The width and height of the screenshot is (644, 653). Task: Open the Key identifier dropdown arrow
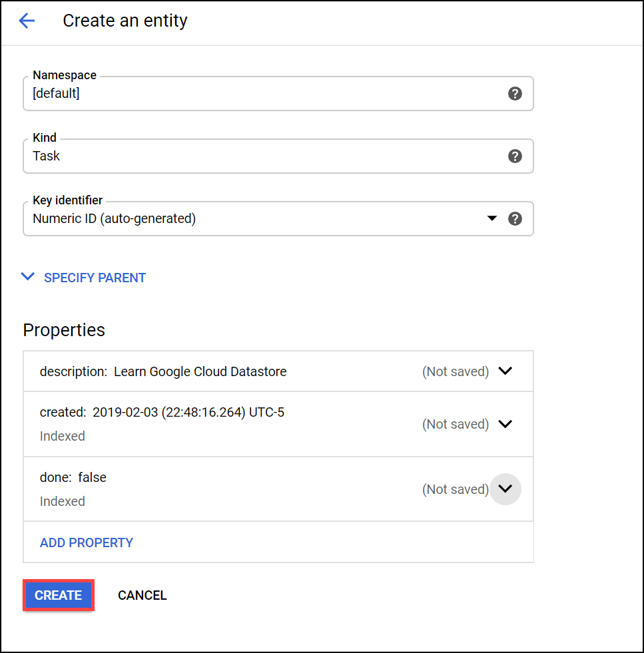[492, 218]
